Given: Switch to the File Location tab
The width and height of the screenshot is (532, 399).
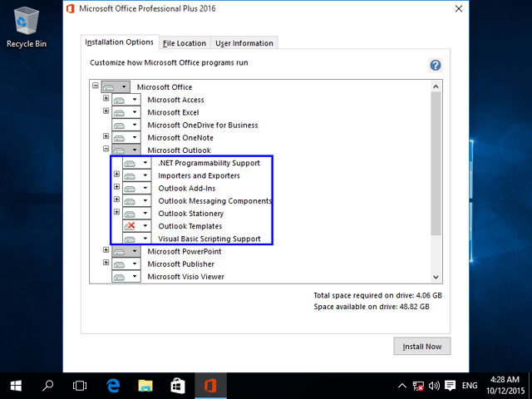Looking at the screenshot, I should [185, 43].
